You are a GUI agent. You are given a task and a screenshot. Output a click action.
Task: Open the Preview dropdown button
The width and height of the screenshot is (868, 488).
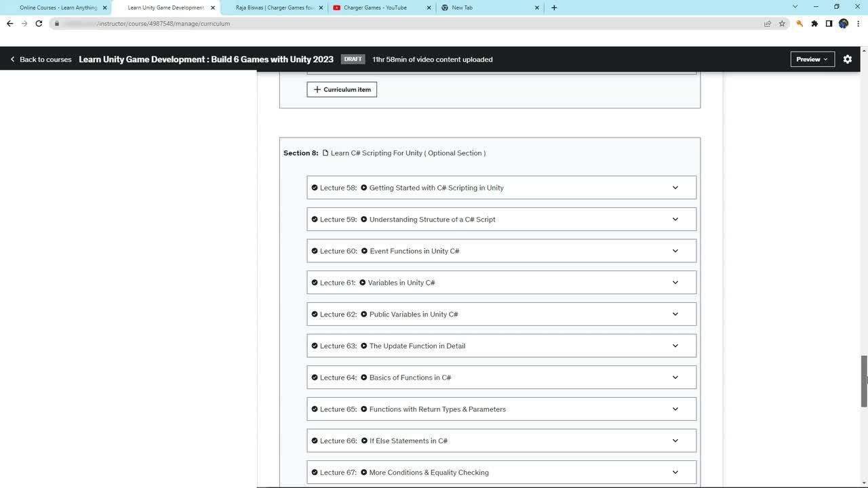(x=812, y=59)
